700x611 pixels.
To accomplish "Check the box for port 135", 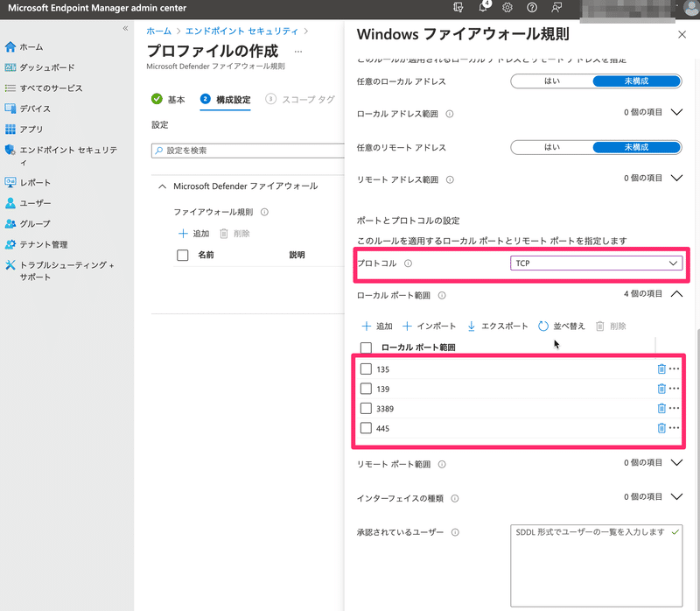I will (x=366, y=369).
